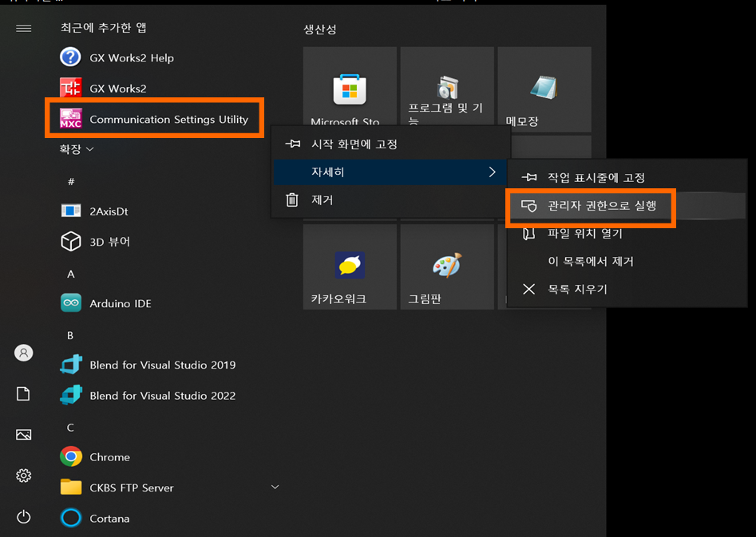Expand the 확장 recently added list
This screenshot has height=537, width=756.
[x=76, y=149]
